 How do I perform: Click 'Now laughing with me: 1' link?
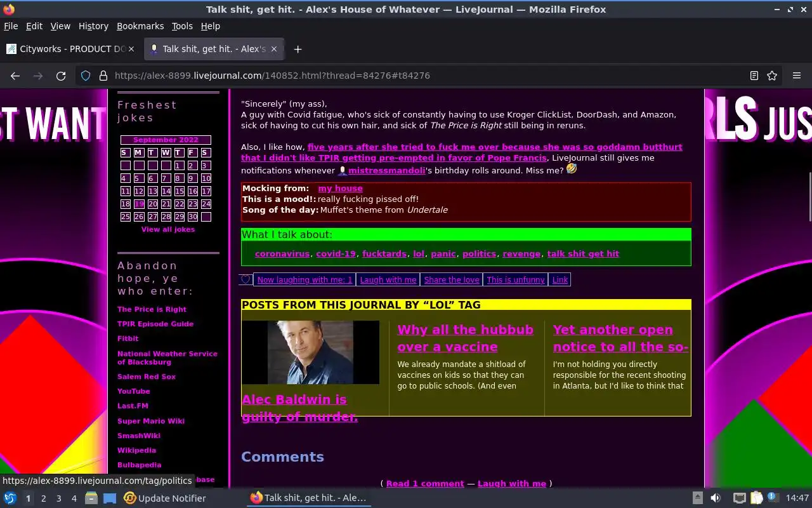(304, 279)
